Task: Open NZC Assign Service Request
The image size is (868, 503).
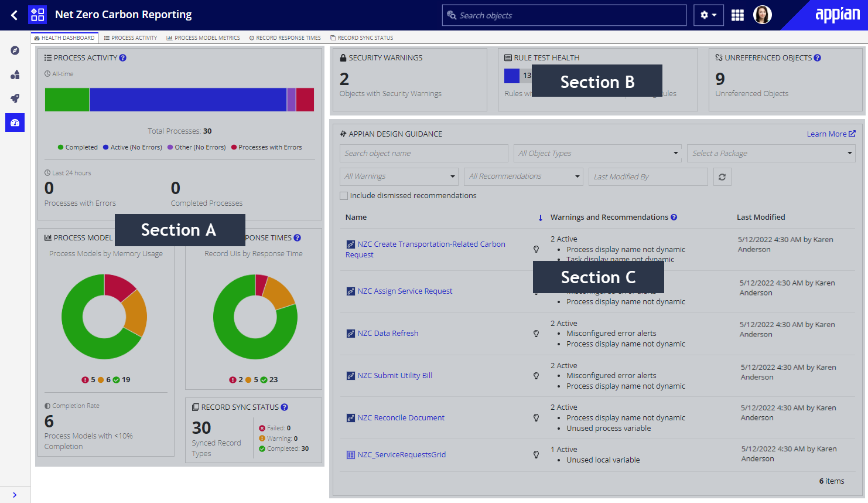Action: [405, 291]
